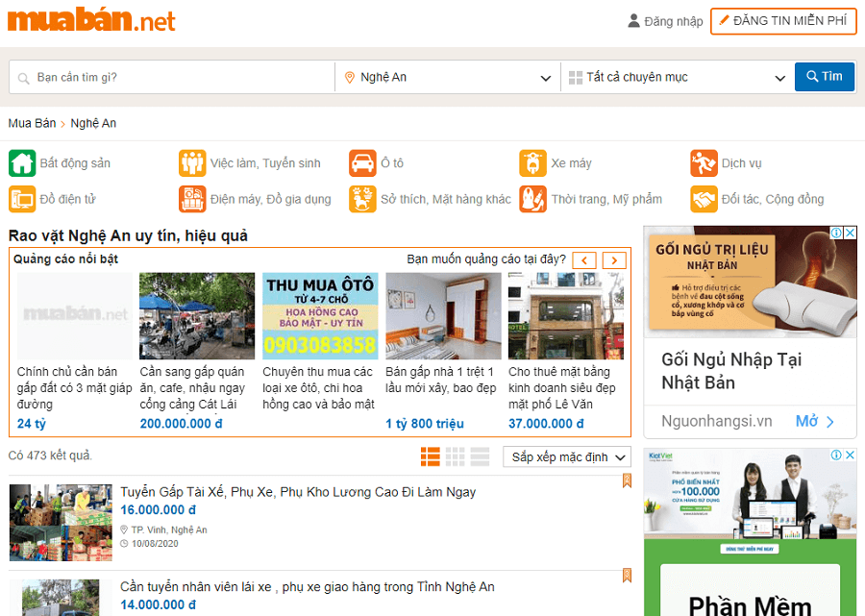The width and height of the screenshot is (865, 616).
Task: Open the Ô tô category link
Action: point(392,163)
